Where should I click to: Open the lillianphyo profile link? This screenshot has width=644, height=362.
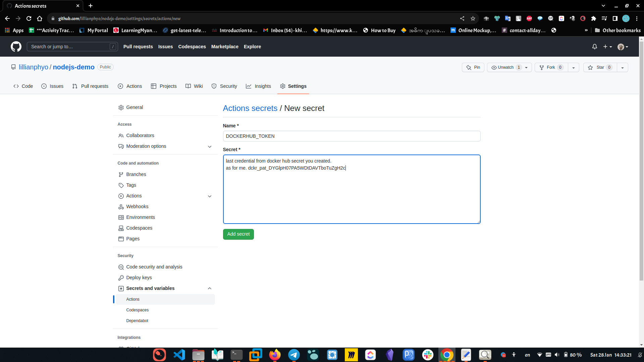pos(34,67)
